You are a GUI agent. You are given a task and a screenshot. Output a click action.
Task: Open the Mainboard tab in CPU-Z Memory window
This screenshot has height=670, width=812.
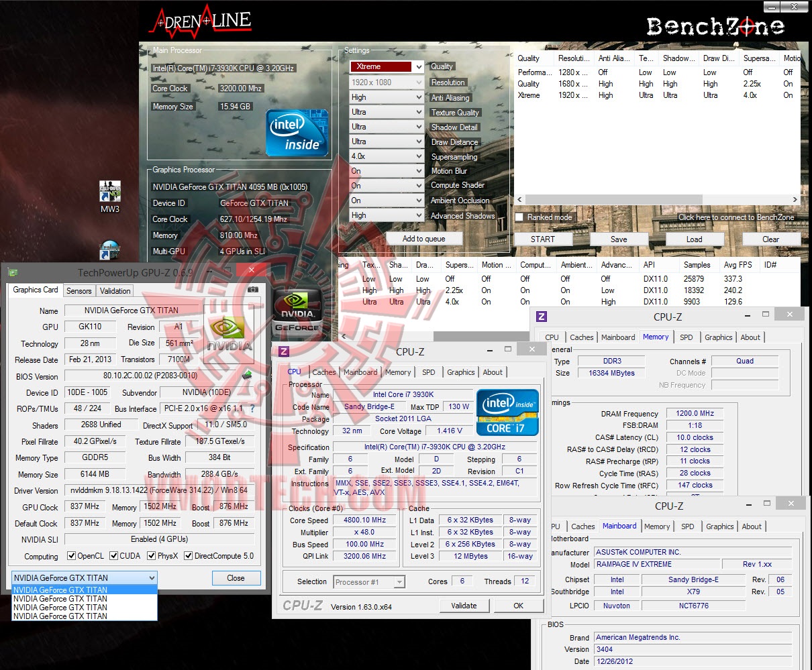point(618,337)
